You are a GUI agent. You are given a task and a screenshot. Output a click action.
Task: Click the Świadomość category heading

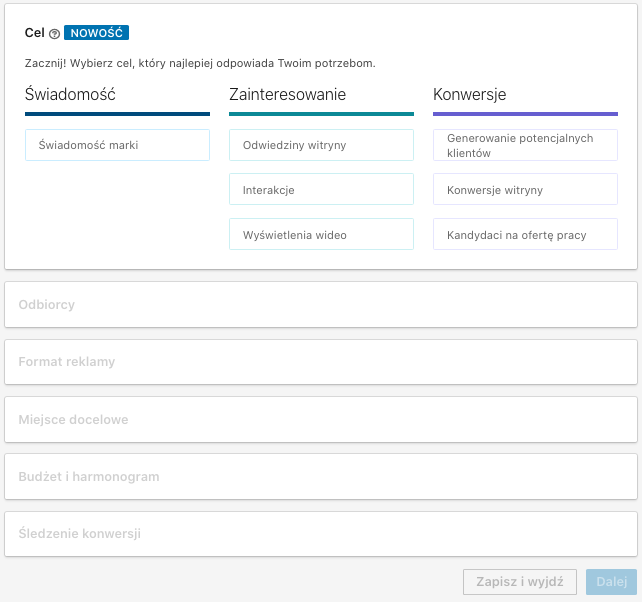point(70,95)
